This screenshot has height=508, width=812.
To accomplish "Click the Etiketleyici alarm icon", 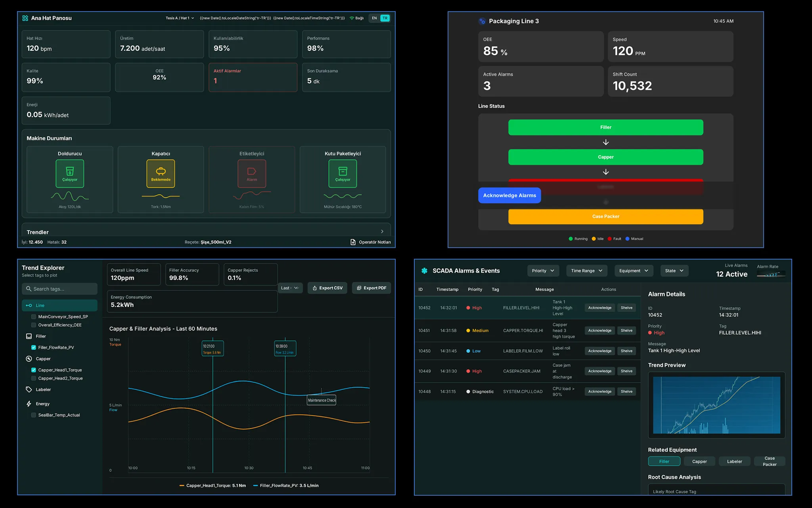I will [252, 173].
